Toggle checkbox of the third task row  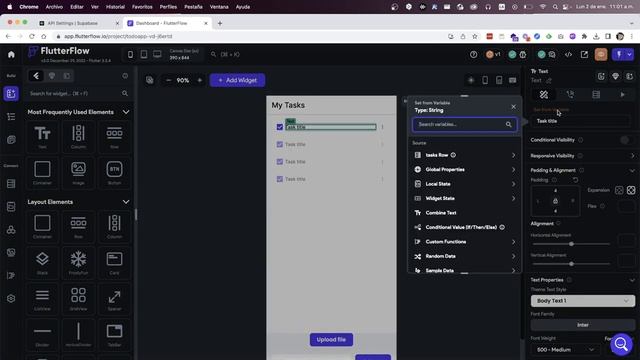point(280,162)
